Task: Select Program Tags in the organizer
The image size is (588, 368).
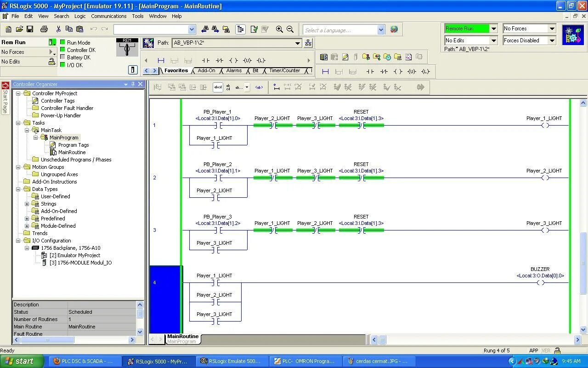Action: [73, 145]
